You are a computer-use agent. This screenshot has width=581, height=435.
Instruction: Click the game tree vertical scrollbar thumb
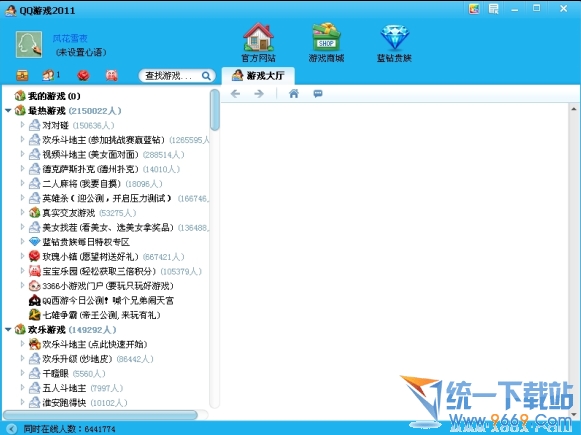click(x=215, y=110)
